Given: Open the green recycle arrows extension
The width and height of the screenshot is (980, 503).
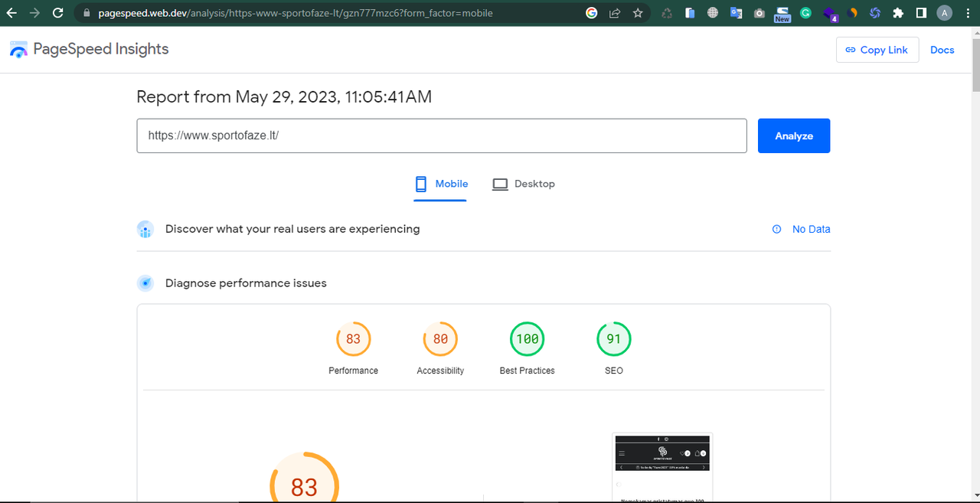Looking at the screenshot, I should [667, 13].
